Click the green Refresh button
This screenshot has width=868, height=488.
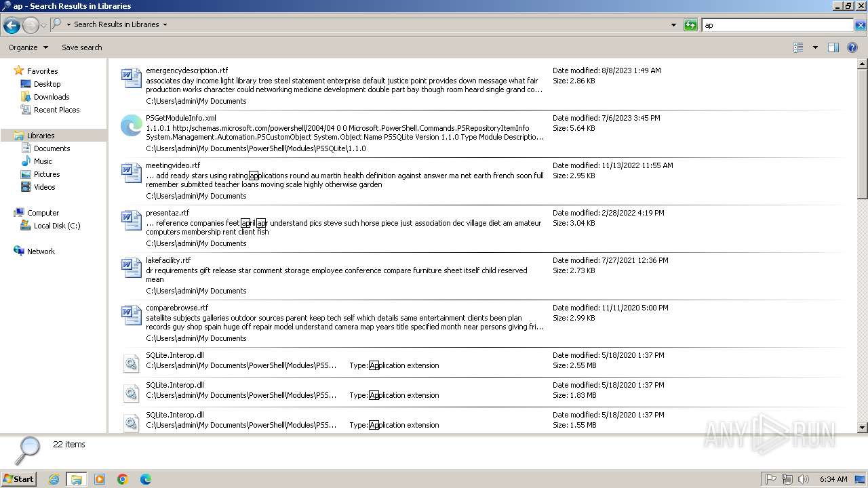point(690,25)
